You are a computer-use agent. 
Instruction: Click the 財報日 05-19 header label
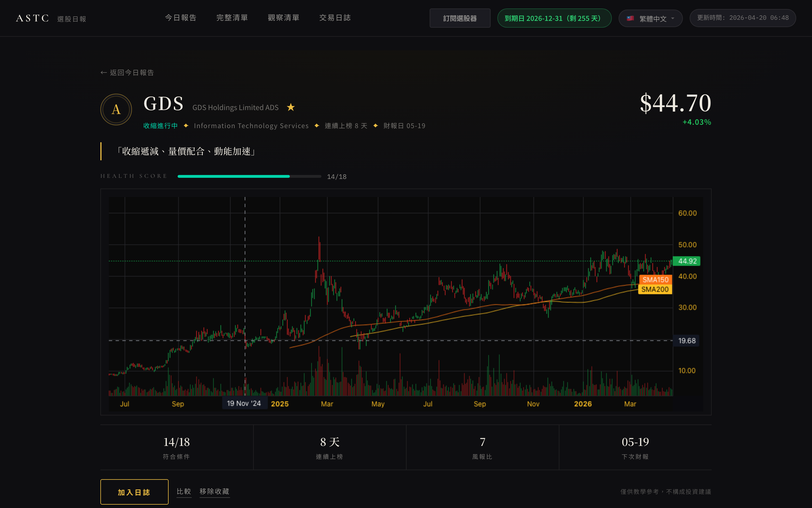click(404, 126)
